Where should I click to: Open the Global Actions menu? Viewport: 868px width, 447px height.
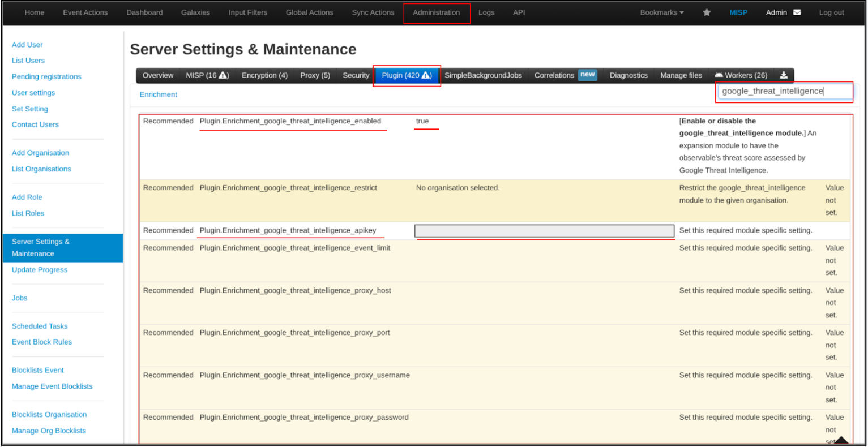tap(310, 12)
